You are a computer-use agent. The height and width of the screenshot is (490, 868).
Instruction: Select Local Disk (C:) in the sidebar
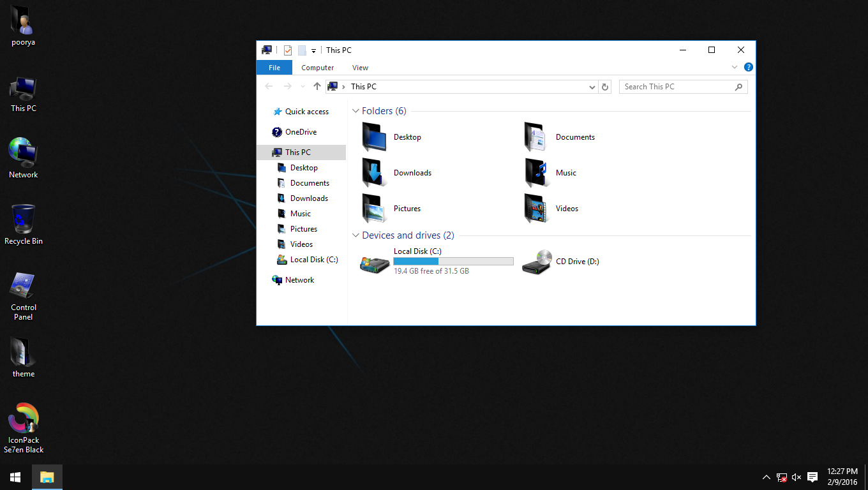(x=312, y=259)
